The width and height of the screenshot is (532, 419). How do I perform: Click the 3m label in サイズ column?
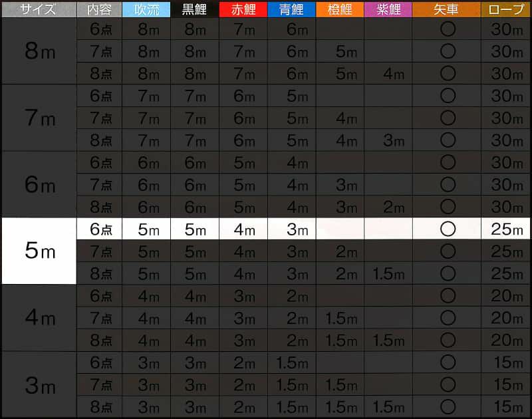coord(39,384)
